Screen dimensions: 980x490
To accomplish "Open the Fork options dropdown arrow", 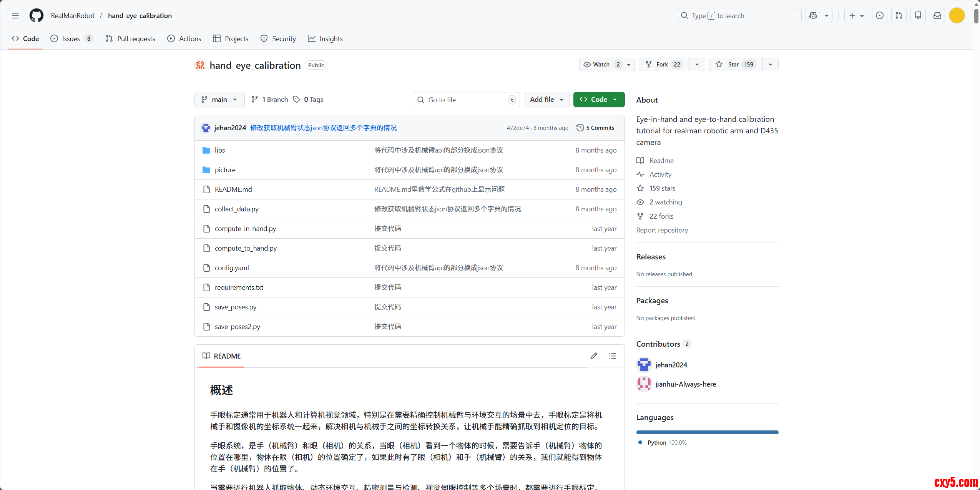I will (x=697, y=65).
